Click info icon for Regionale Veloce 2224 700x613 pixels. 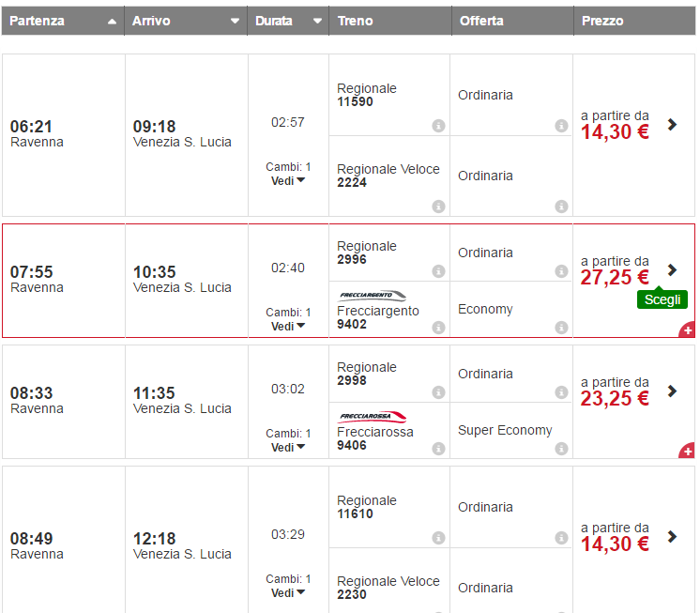pos(438,207)
